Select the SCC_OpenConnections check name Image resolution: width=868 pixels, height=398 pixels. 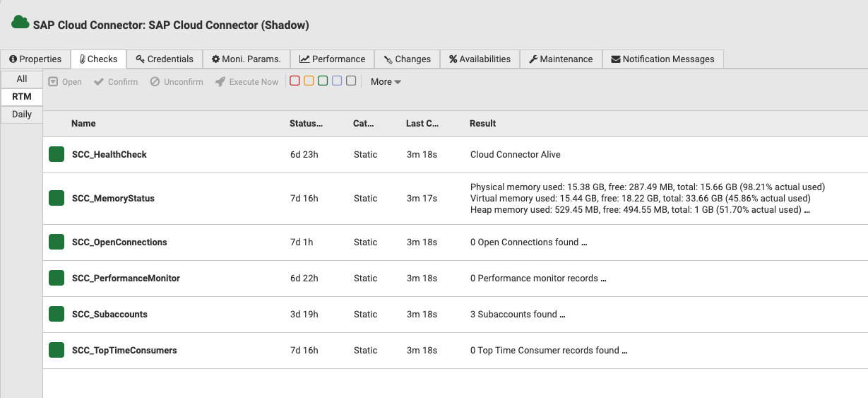click(x=119, y=242)
